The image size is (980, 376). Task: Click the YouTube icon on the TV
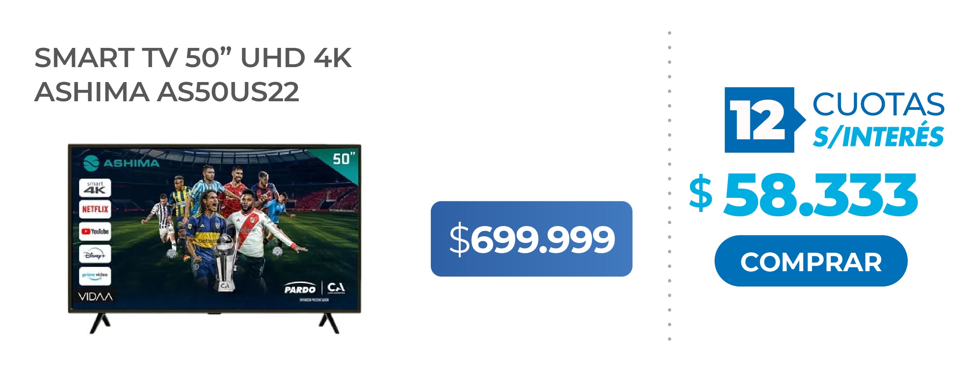click(95, 231)
